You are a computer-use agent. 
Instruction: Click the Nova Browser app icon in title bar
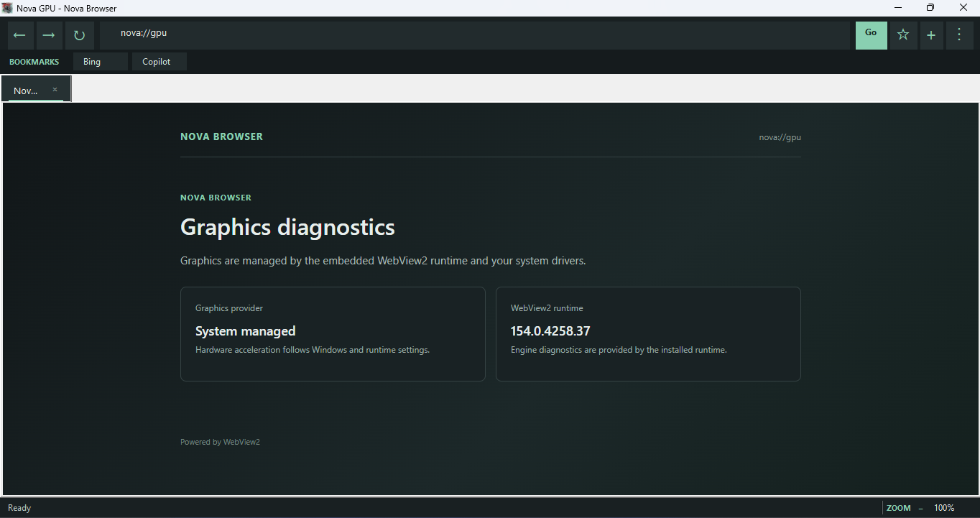[x=7, y=8]
